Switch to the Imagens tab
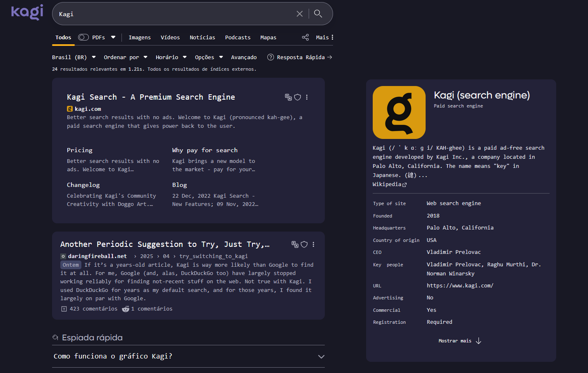This screenshot has width=588, height=373. (140, 37)
